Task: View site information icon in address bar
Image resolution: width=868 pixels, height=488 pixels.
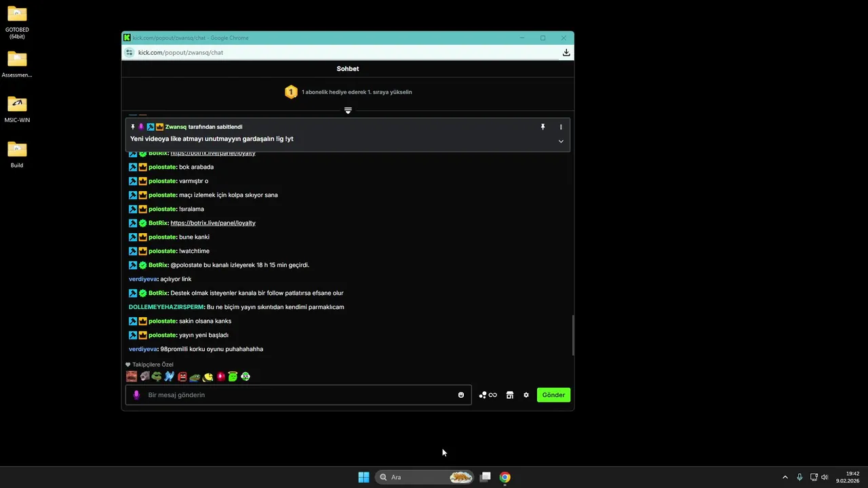Action: (129, 52)
